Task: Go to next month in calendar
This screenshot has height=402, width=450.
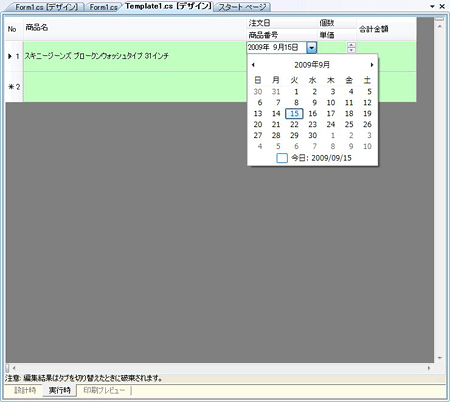Action: [x=372, y=65]
